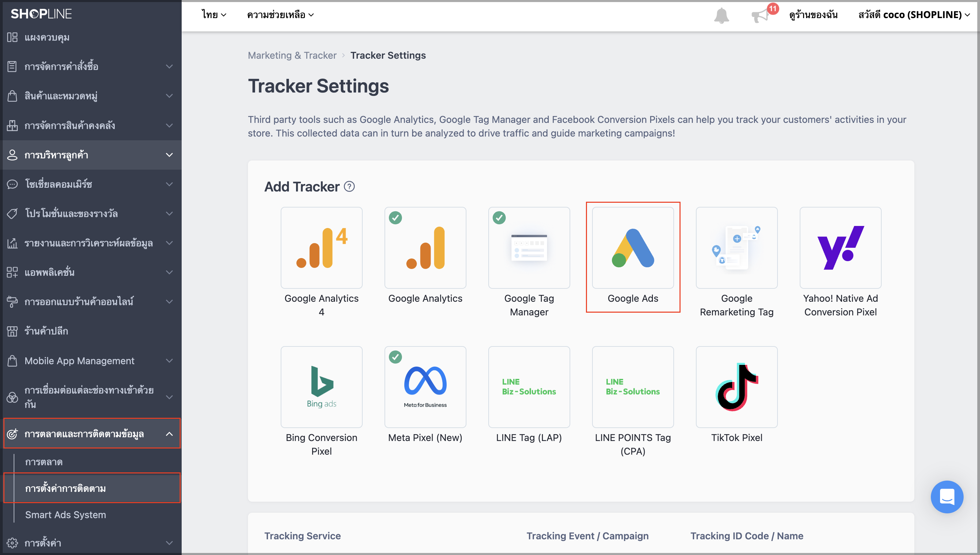
Task: Open Google Tag Manager tracker
Action: tap(529, 248)
